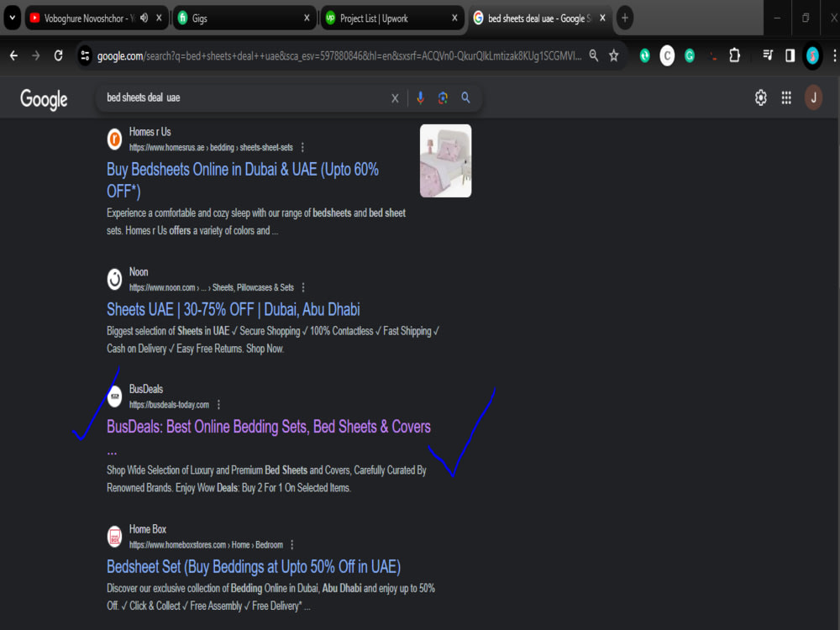
Task: Click the homesrus.ae bedding breadcrumb URL
Action: (211, 147)
